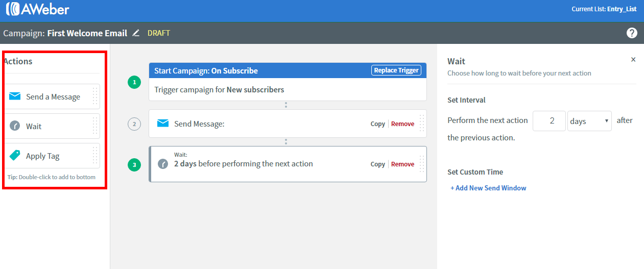Open help via question mark icon
This screenshot has height=269, width=644.
click(x=632, y=33)
